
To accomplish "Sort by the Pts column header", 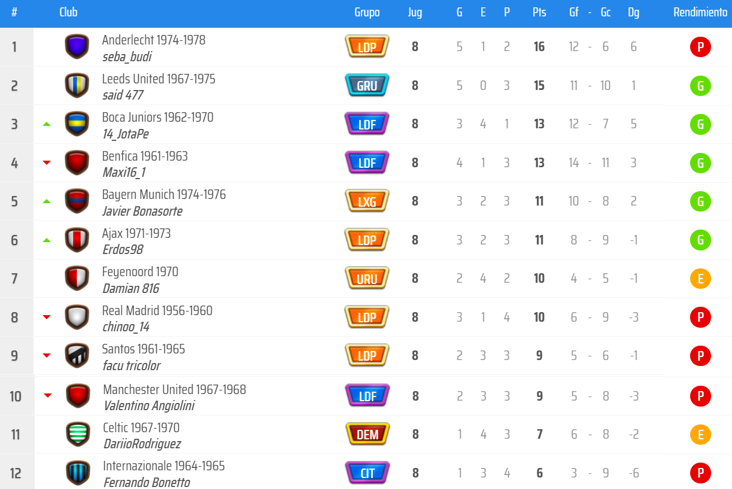I will pos(539,12).
